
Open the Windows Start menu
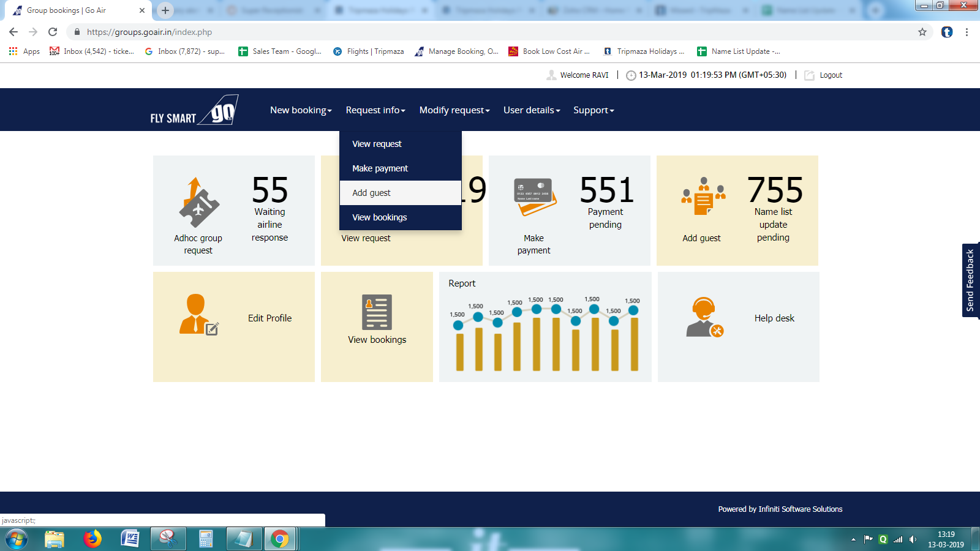tap(16, 539)
